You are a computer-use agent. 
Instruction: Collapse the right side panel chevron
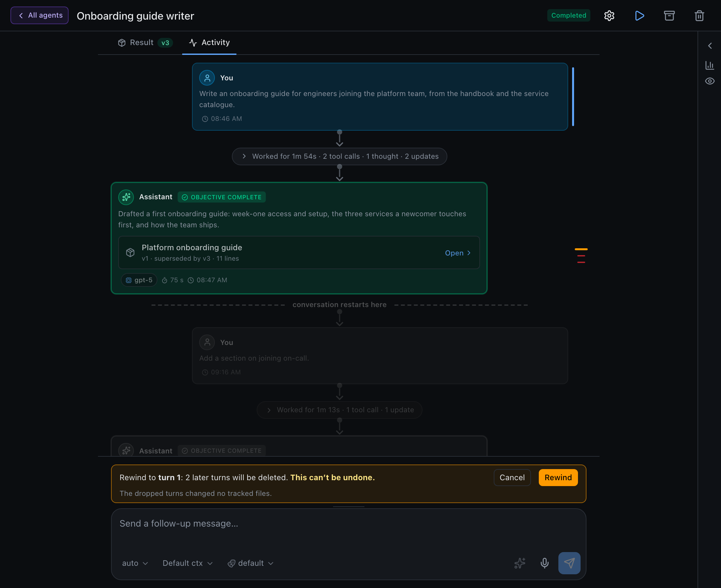(710, 46)
